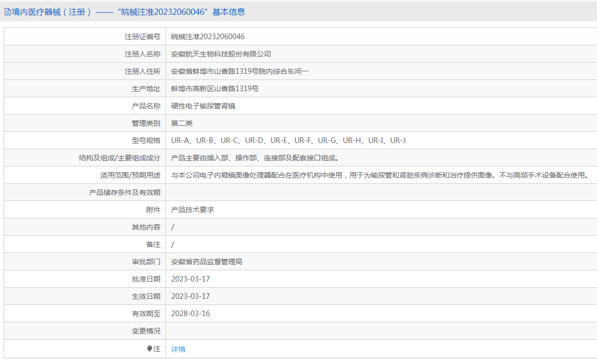Click production address 蚌埠市高新区山香路1319号
The width and height of the screenshot is (597, 364).
click(x=215, y=89)
